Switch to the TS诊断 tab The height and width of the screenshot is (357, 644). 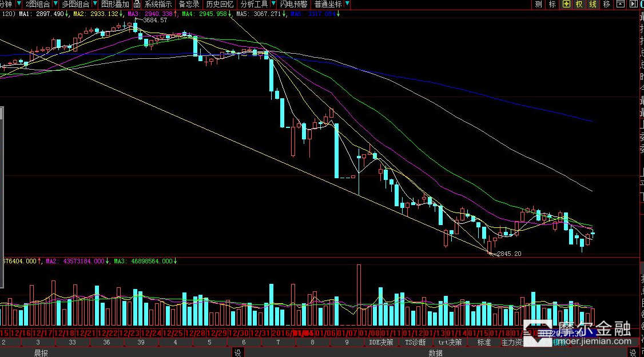pyautogui.click(x=415, y=343)
